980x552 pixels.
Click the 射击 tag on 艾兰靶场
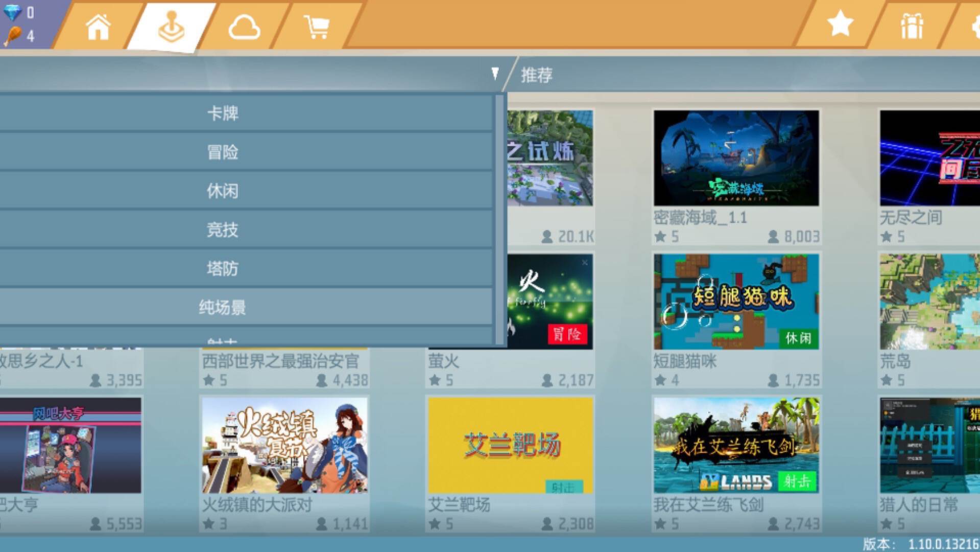coord(564,487)
